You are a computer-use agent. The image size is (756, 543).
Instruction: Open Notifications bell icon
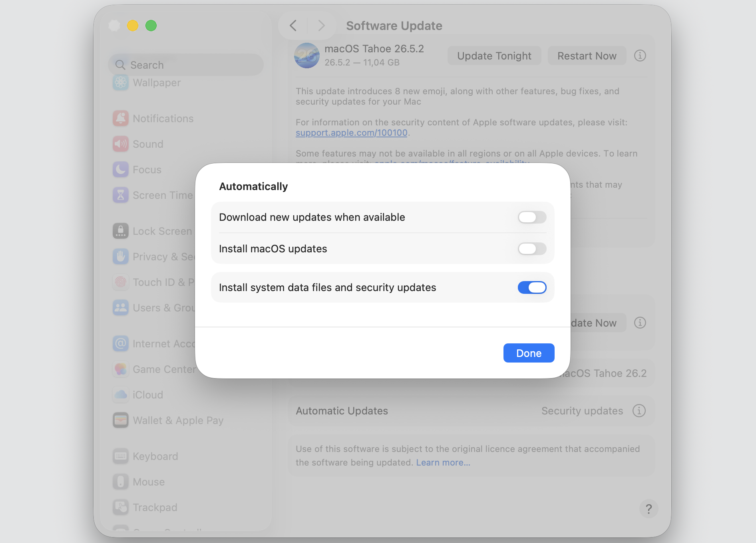[x=121, y=119]
